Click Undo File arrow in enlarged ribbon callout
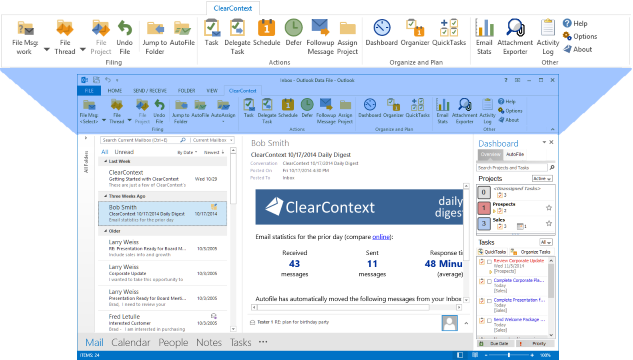Viewport: 633px width, 360px height. click(125, 28)
